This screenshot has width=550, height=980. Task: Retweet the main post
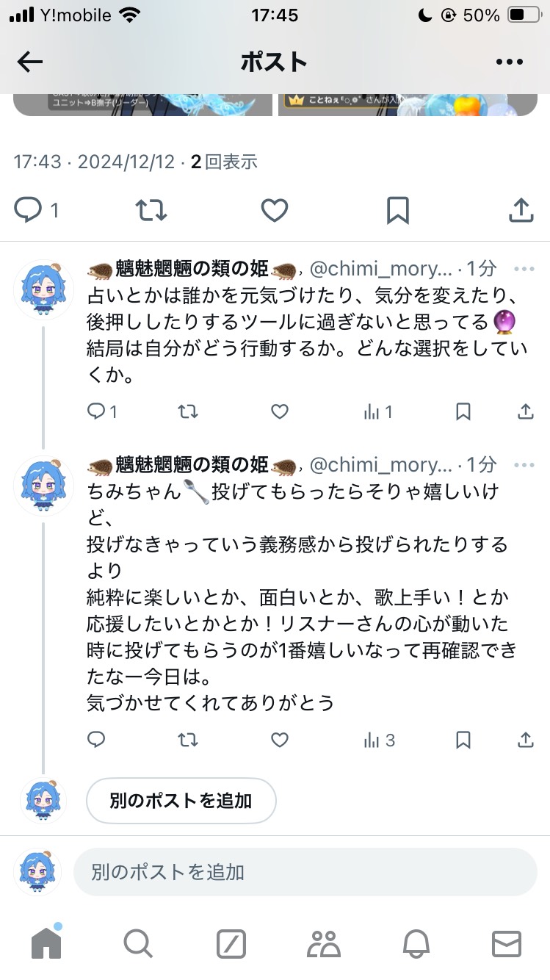[151, 211]
